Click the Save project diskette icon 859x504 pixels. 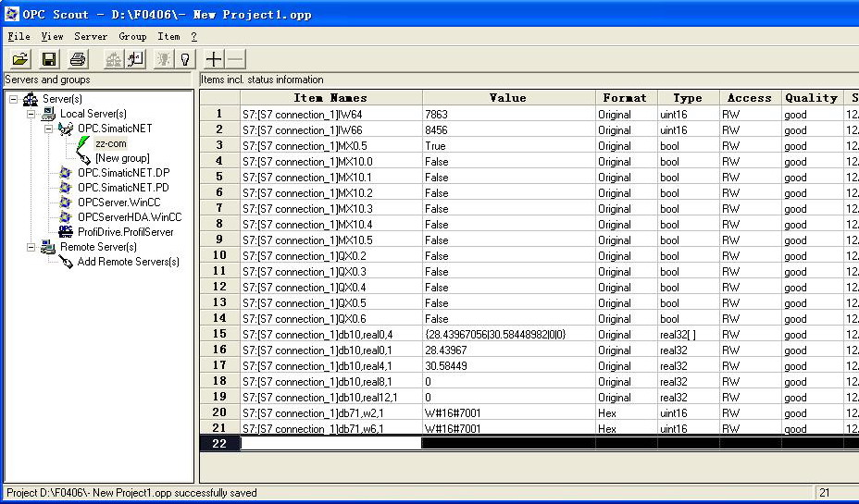(x=49, y=59)
